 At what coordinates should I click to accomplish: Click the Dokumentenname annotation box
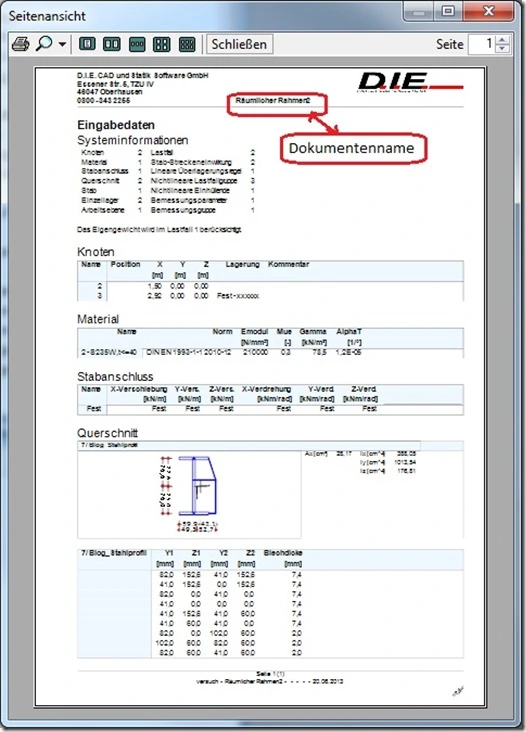353,148
